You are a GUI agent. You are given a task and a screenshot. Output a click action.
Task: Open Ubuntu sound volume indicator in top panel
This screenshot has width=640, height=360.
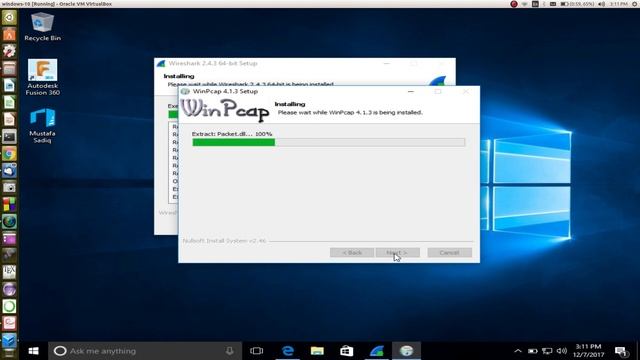[602, 4]
